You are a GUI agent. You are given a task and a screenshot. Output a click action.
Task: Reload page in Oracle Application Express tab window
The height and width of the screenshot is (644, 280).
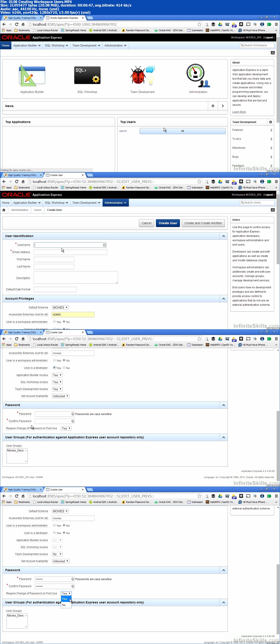click(17, 24)
